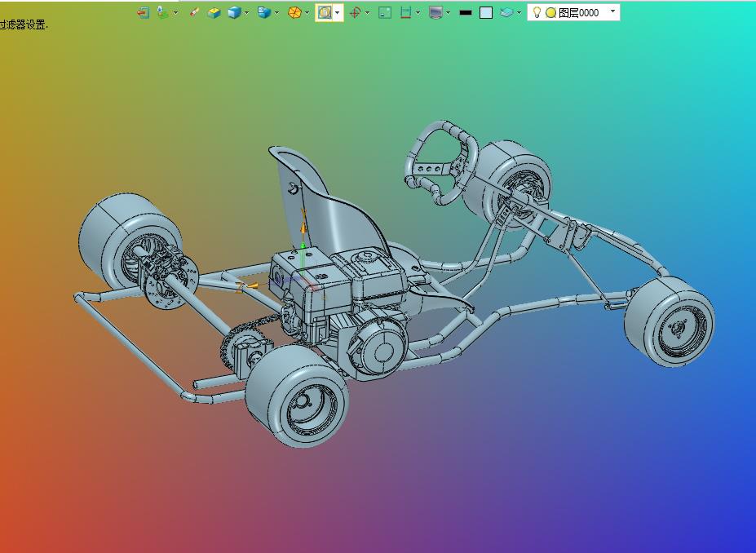The image size is (756, 553).
Task: Open dropdown beside the green stacked-object icon
Action: point(175,13)
